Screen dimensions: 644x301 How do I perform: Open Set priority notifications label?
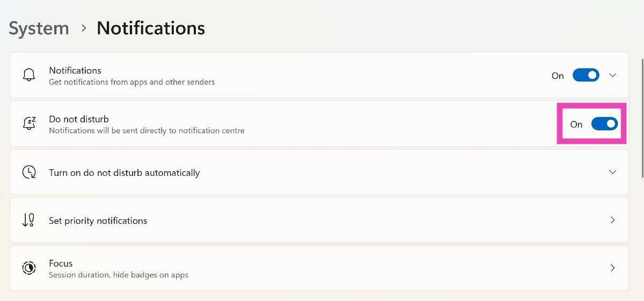click(98, 221)
